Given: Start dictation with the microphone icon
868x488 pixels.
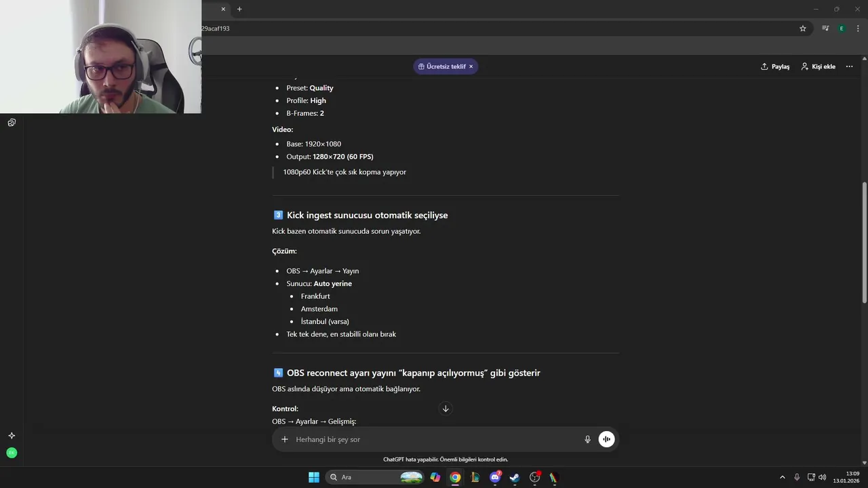Looking at the screenshot, I should (588, 439).
